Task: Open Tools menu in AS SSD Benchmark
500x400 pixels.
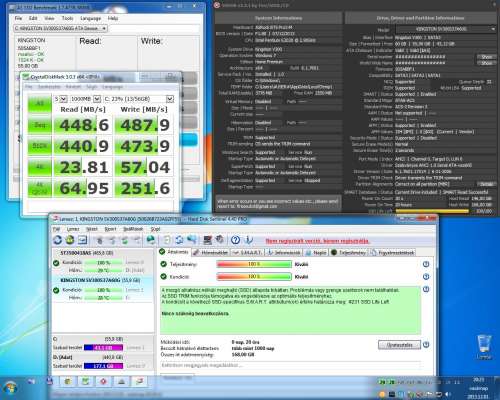Action: 67,18
